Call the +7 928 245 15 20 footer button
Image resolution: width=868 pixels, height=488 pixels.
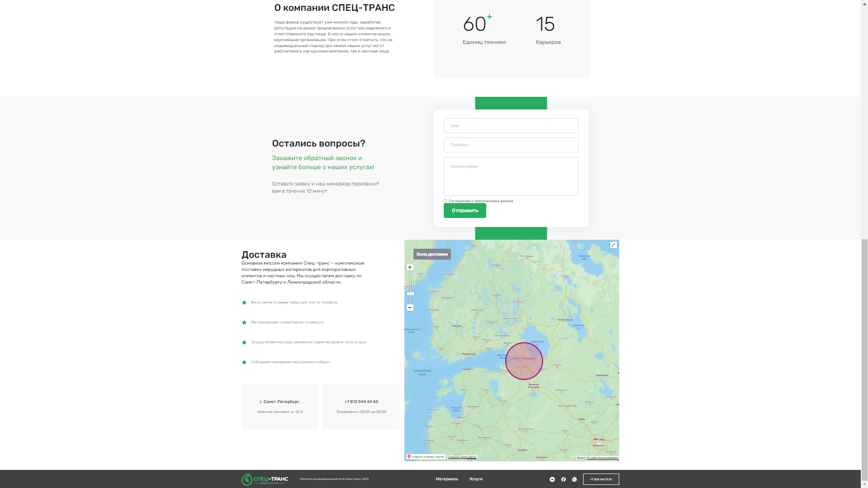coord(601,479)
